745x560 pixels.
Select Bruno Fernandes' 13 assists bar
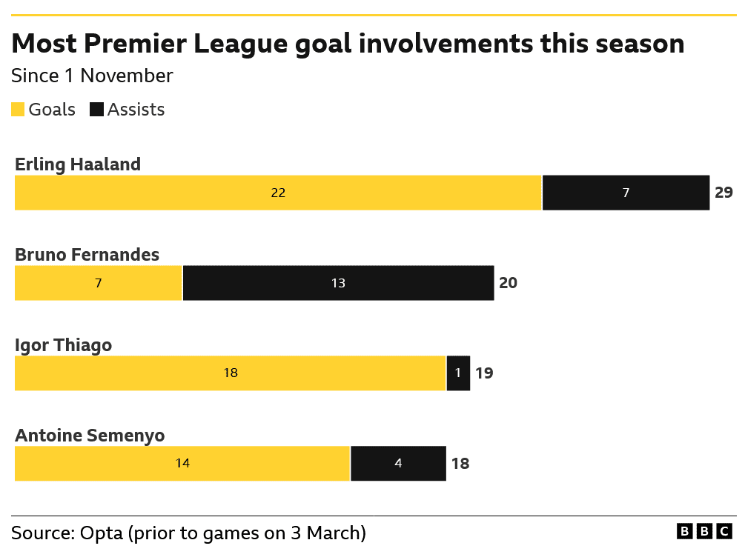coord(338,283)
